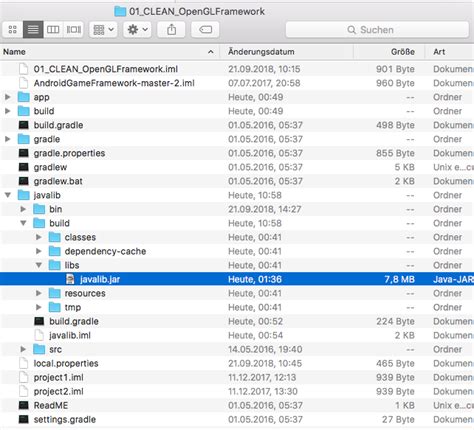Collapse the javalib folder triangle
Image resolution: width=474 pixels, height=430 pixels.
click(8, 195)
